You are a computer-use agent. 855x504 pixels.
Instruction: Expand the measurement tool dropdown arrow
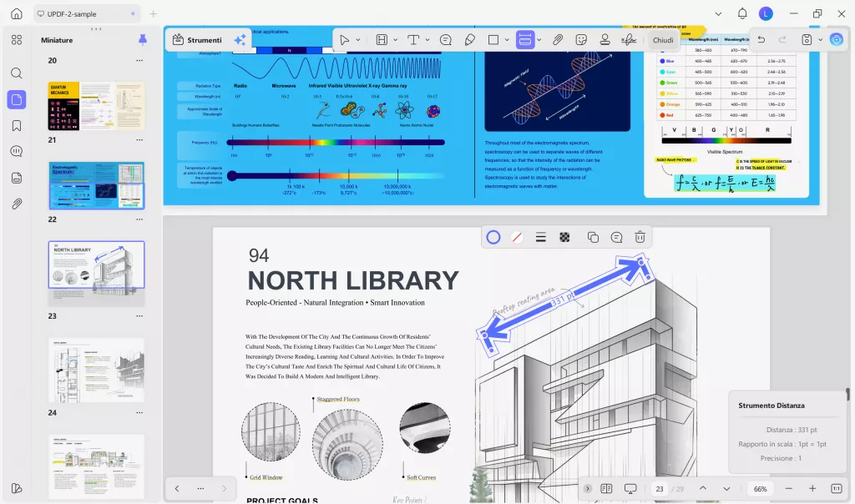coord(539,40)
